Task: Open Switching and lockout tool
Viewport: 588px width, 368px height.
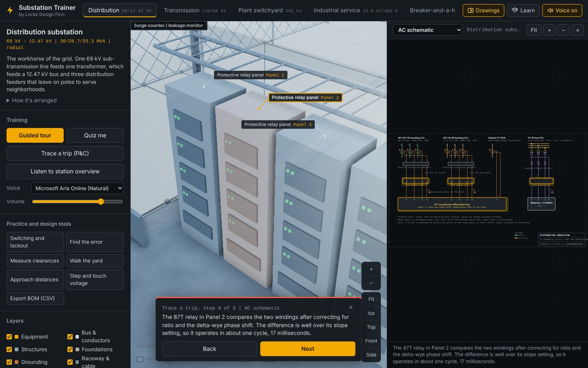Action: (x=35, y=242)
